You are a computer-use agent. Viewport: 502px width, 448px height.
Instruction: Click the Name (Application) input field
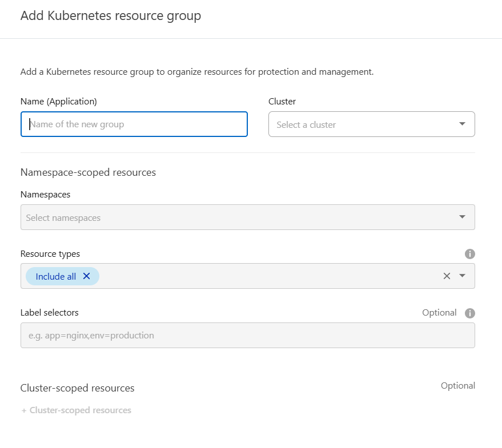(x=134, y=124)
